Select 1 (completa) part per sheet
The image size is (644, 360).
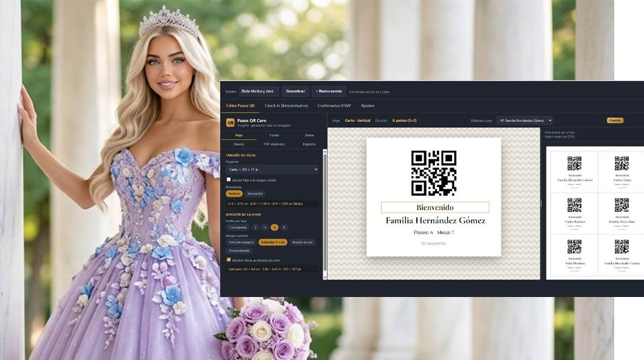(238, 227)
